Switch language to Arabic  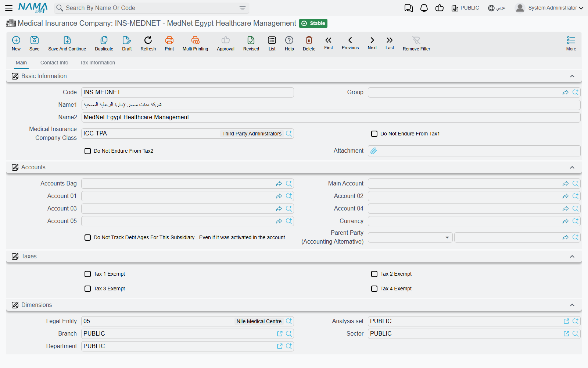[497, 8]
